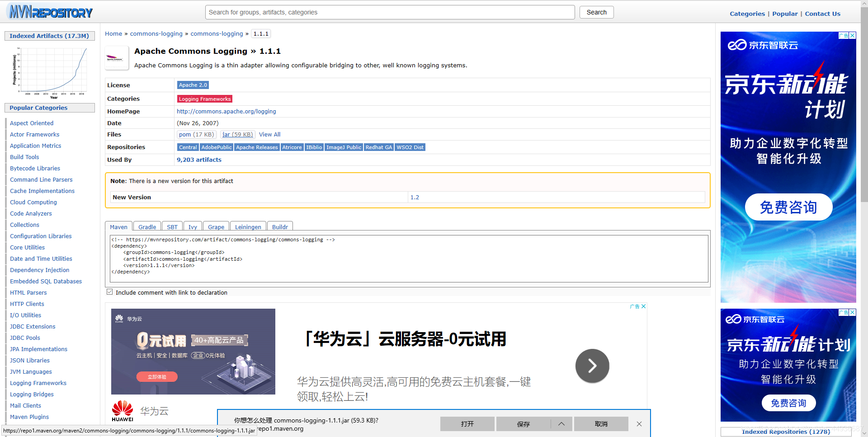Image resolution: width=868 pixels, height=437 pixels.
Task: Open Logging Bridges category in sidebar
Action: coord(32,394)
